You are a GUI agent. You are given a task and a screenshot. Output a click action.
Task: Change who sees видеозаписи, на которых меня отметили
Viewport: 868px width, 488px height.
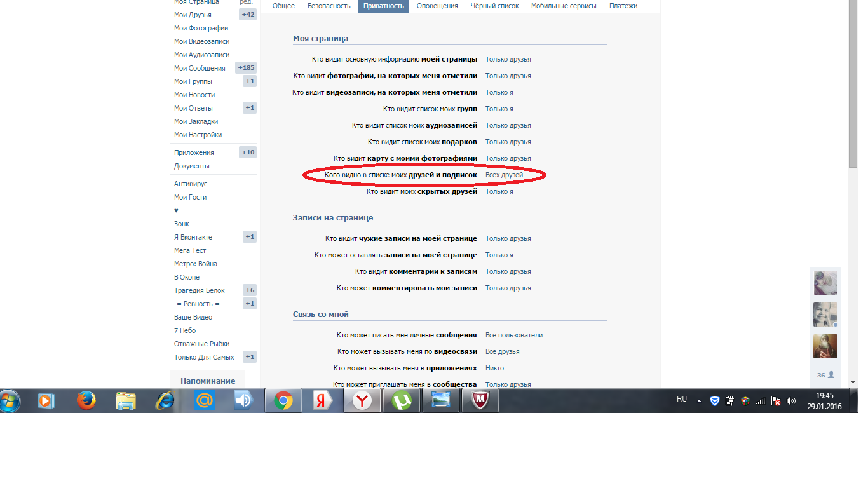coord(499,92)
